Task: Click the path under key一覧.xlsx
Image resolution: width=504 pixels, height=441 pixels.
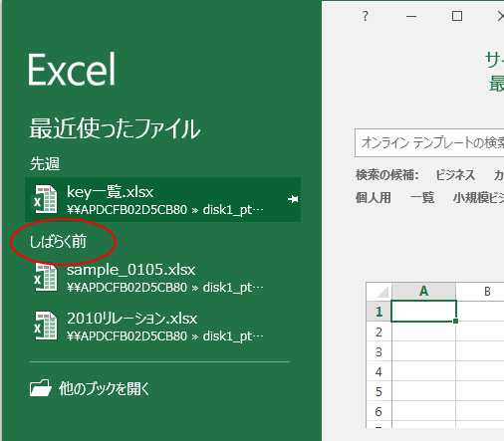Action: pos(165,210)
